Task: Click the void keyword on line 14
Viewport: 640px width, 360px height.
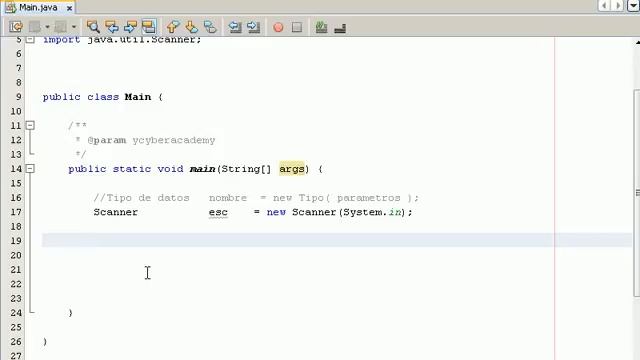Action: (170, 169)
